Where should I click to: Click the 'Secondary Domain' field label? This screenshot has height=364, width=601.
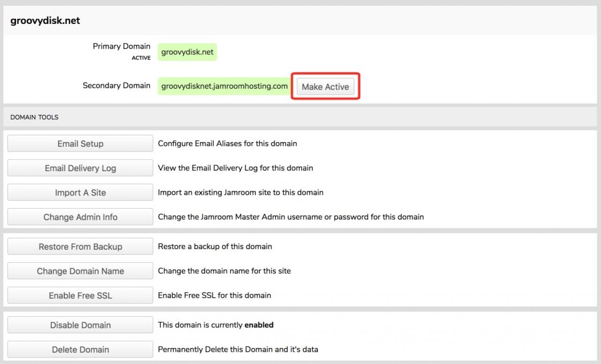point(116,86)
